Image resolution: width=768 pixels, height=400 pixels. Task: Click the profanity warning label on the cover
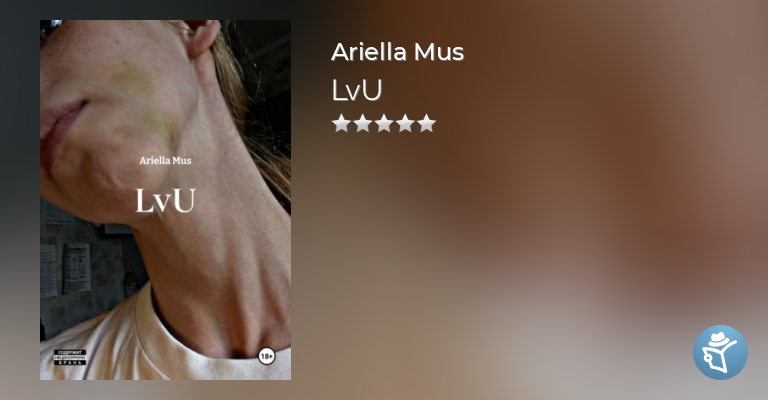(x=70, y=357)
